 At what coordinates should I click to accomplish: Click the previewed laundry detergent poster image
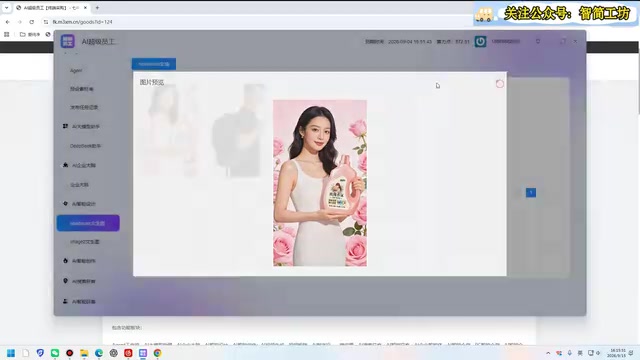point(320,183)
